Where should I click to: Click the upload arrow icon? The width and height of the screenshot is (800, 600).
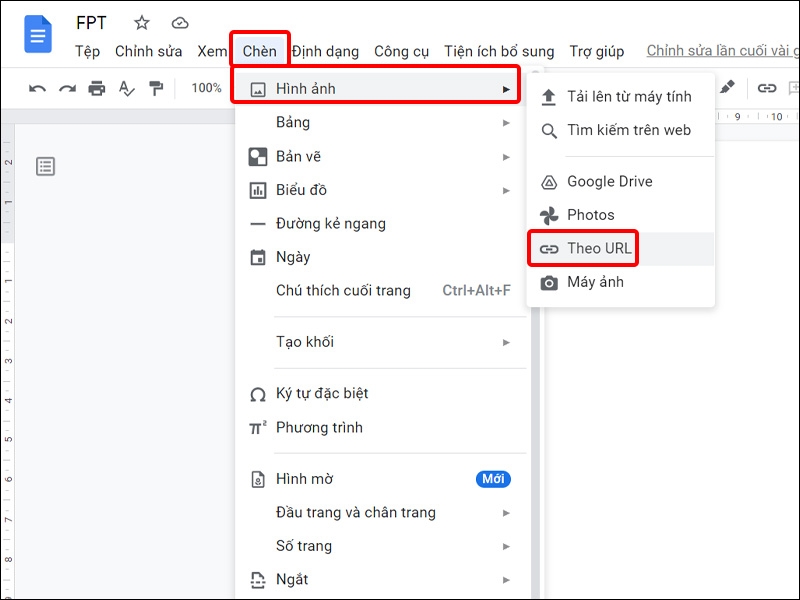tap(548, 97)
